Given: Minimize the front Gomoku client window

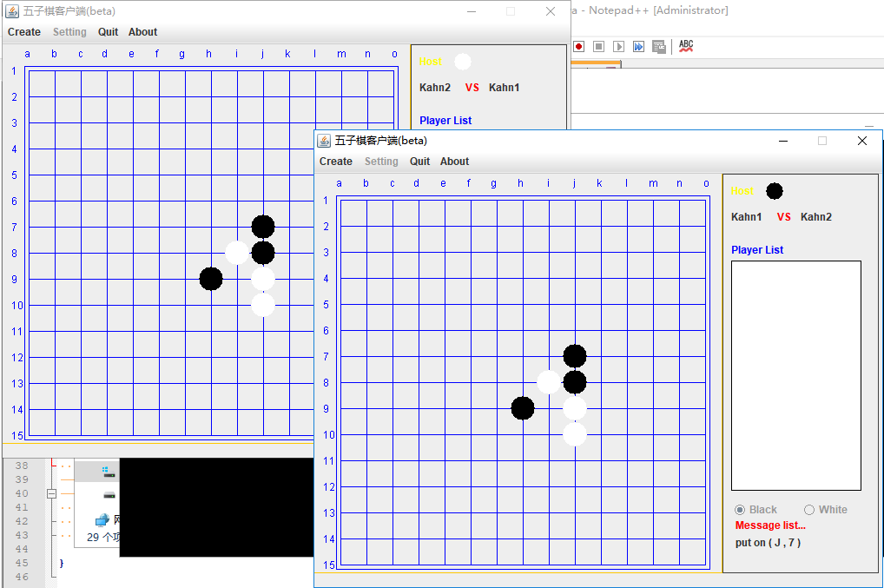Looking at the screenshot, I should pyautogui.click(x=783, y=141).
